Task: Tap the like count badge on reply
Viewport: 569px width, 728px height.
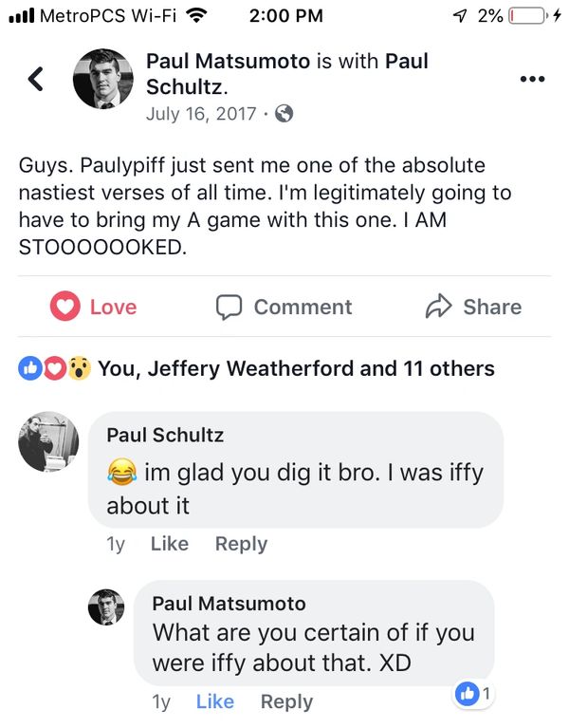Action: tap(474, 695)
